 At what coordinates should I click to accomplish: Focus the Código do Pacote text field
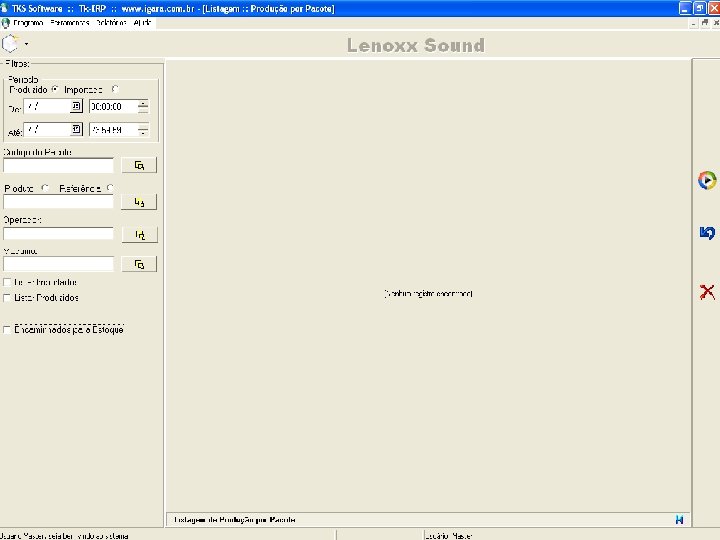[58, 165]
